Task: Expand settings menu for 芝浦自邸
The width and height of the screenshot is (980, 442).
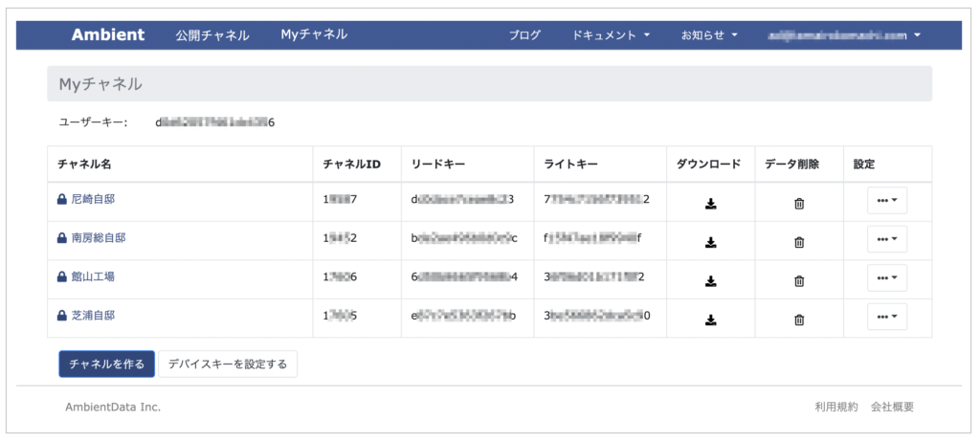Action: (x=886, y=317)
